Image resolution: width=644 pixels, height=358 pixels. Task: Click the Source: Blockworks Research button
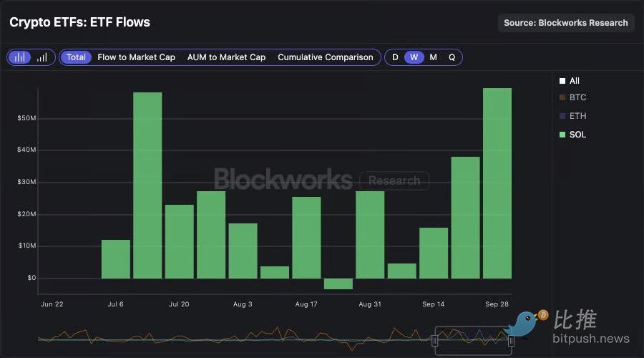point(565,23)
